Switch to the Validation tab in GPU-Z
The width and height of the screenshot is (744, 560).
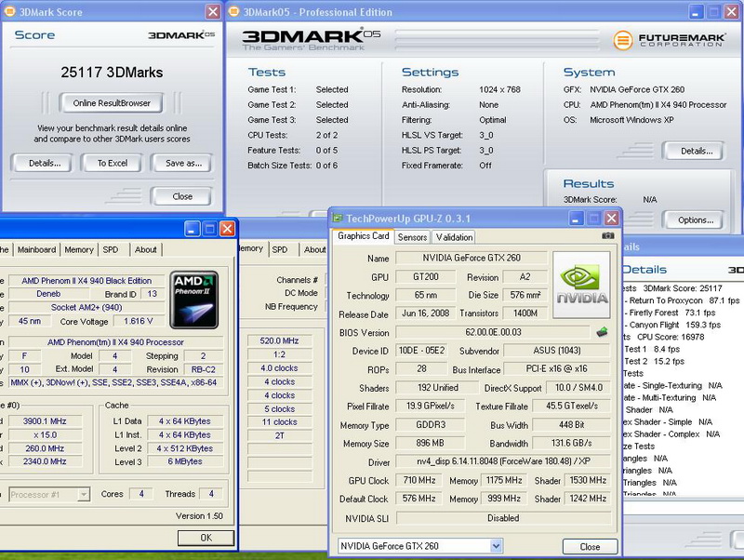pos(454,237)
